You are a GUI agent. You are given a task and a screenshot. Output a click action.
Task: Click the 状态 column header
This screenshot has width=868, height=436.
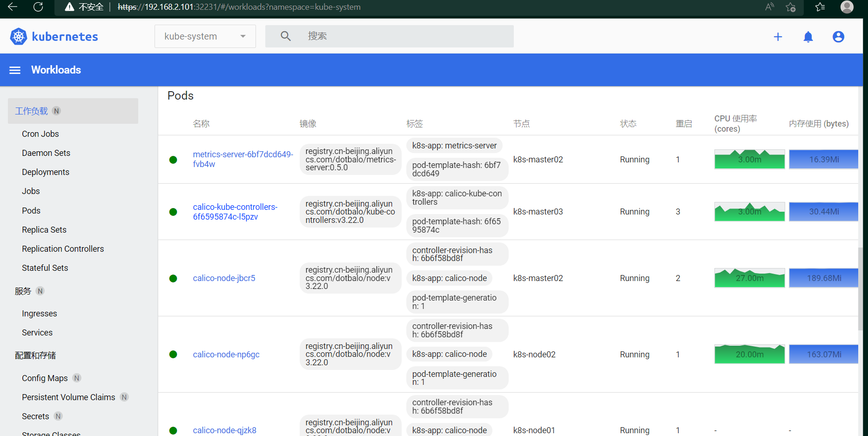click(x=628, y=124)
